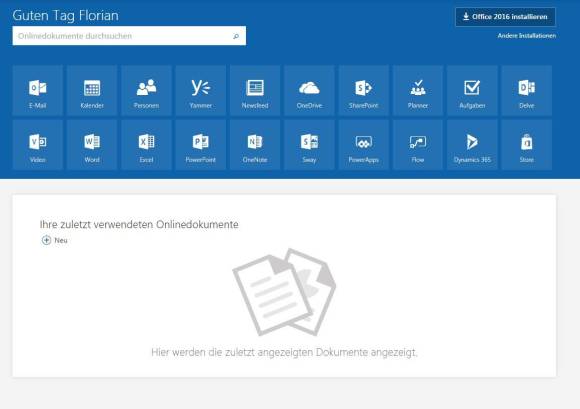Launch the Planner app tile

click(418, 91)
